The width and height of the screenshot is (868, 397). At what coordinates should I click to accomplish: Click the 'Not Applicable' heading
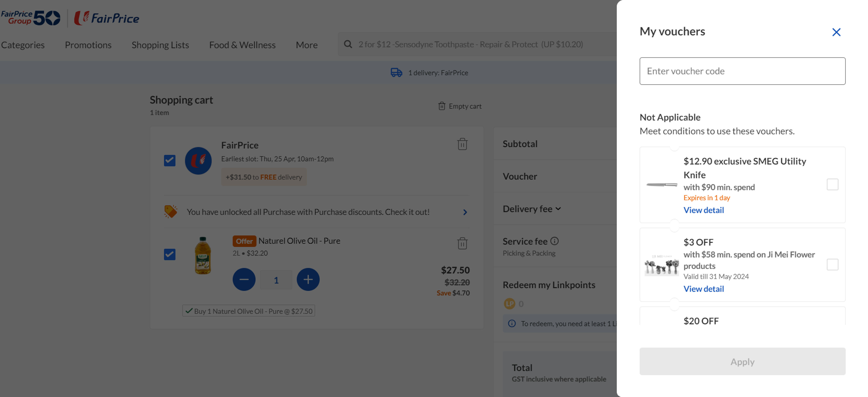coord(670,117)
